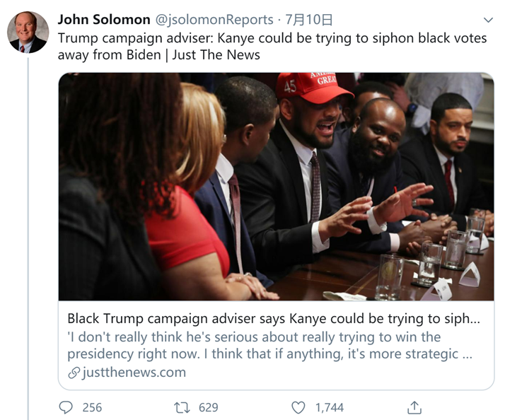Open the justthenews.com domain link
Image resolution: width=505 pixels, height=420 pixels.
pos(134,373)
